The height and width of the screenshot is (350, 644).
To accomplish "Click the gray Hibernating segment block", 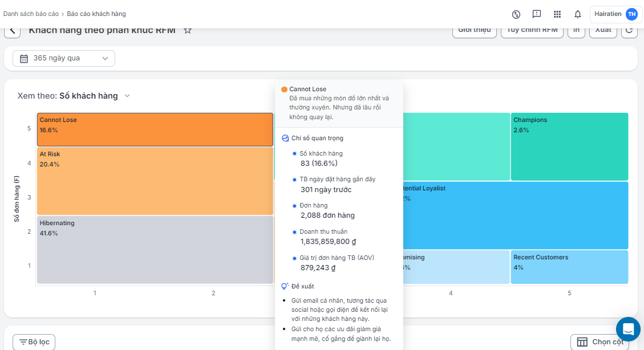I will point(155,250).
